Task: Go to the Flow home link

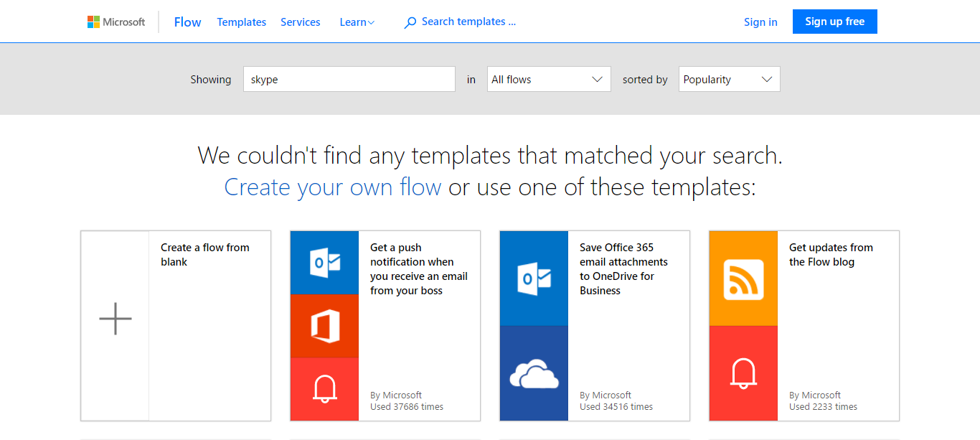Action: point(187,22)
